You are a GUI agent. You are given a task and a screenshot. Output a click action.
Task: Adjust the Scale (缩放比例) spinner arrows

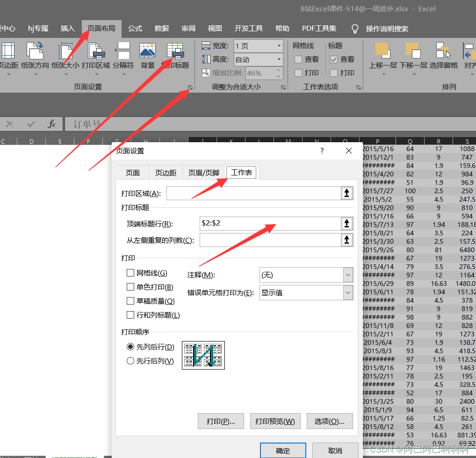[x=278, y=73]
